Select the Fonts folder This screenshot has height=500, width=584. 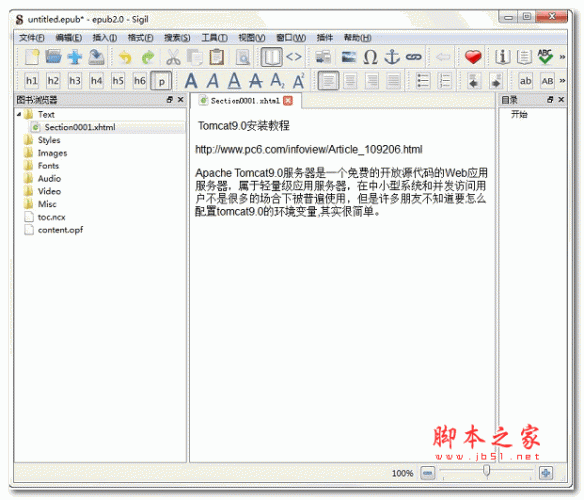[x=48, y=166]
